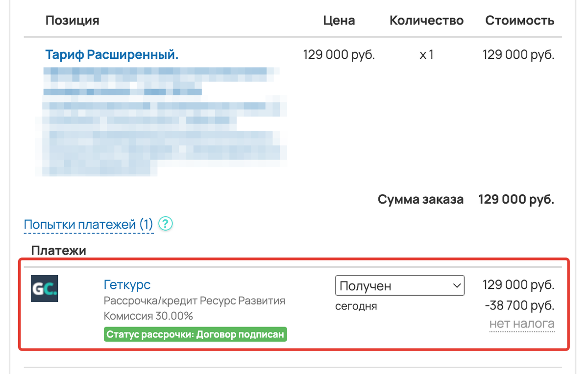Select the commission amount '-38 700 руб.'
Image resolution: width=588 pixels, height=374 pixels.
click(519, 306)
